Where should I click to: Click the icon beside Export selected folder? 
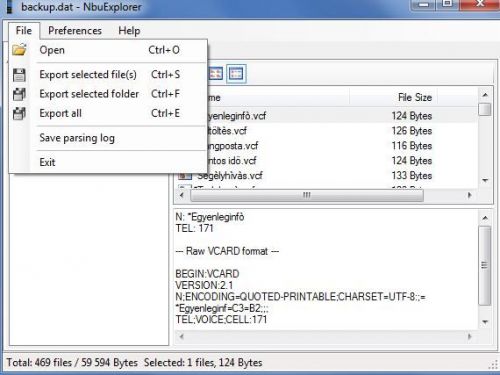pos(19,94)
